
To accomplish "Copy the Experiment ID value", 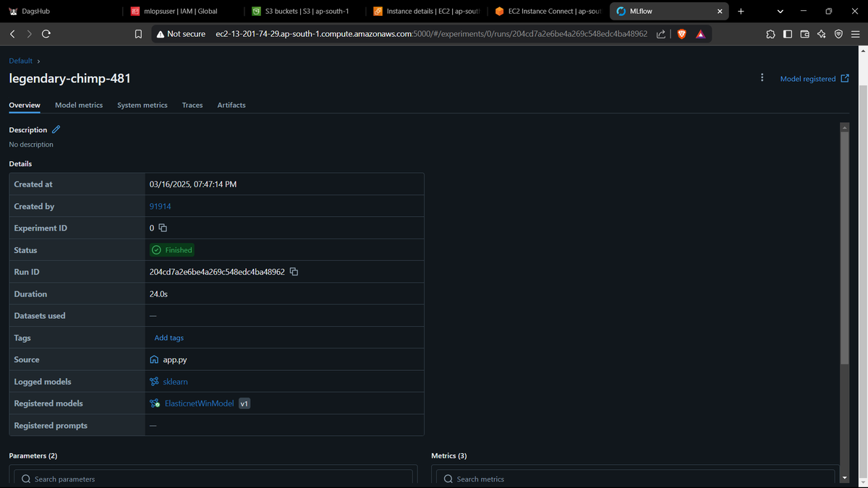I will [163, 228].
